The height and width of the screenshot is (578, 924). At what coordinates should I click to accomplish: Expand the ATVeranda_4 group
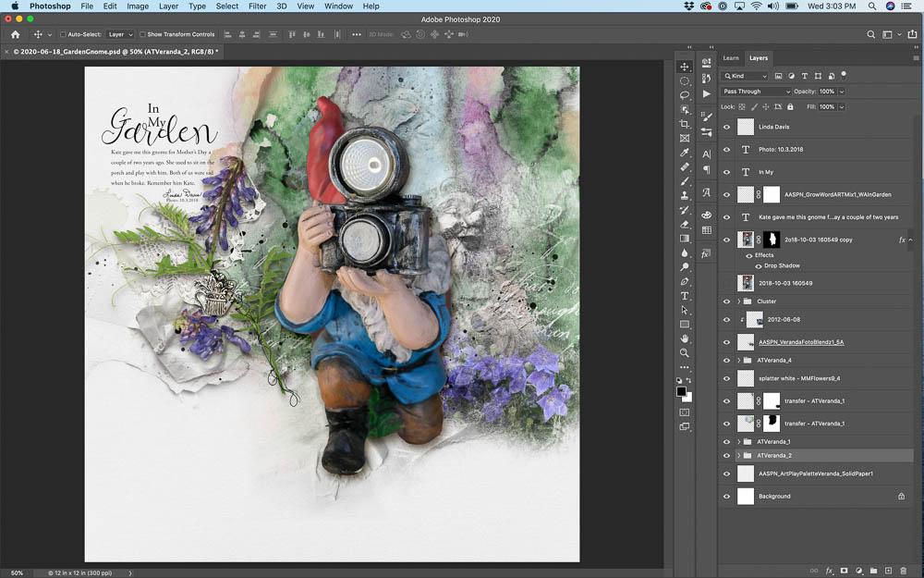739,360
